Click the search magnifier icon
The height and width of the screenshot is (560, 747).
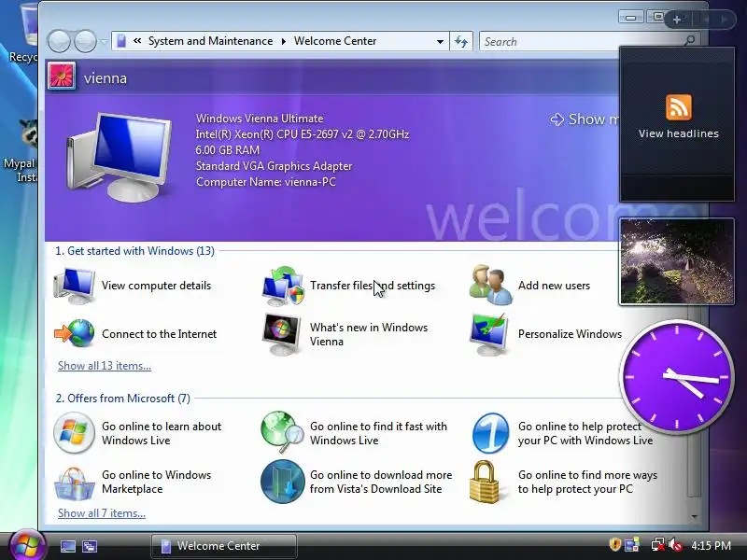click(689, 41)
